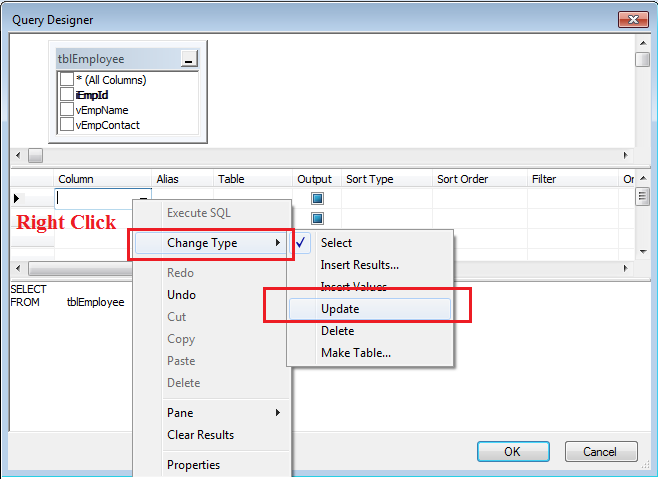The image size is (658, 479).
Task: Choose Insert Results... option
Action: click(359, 265)
